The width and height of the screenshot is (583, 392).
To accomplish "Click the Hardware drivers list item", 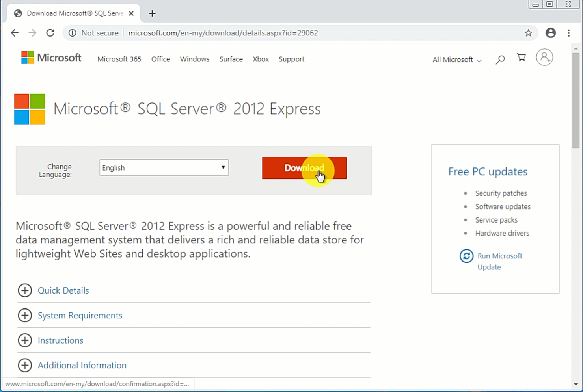I will click(x=502, y=233).
